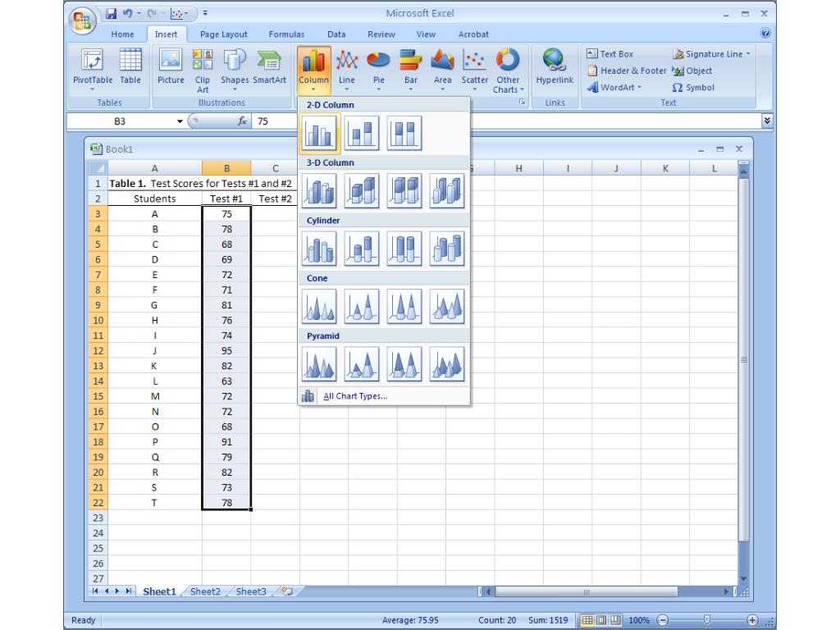Open the Area chart dropdown
Viewport: 840px width, 630px height.
[x=442, y=69]
